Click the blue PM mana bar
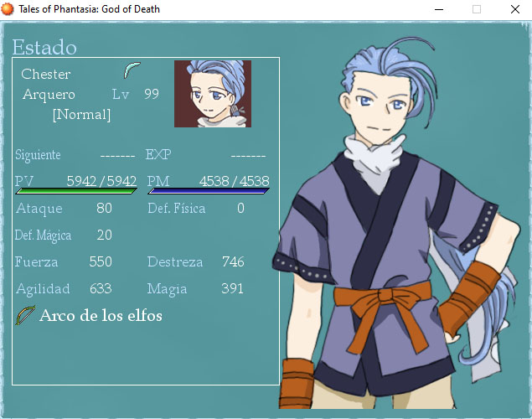Screen dimensions: 532x419 [x=209, y=191]
